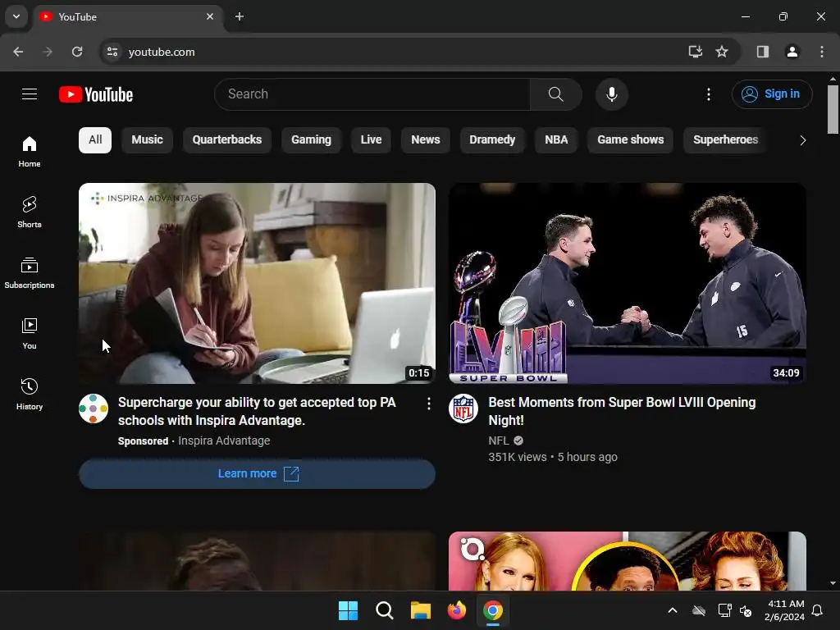Click the Inspira Advantage channel avatar
Image resolution: width=840 pixels, height=630 pixels.
(94, 409)
